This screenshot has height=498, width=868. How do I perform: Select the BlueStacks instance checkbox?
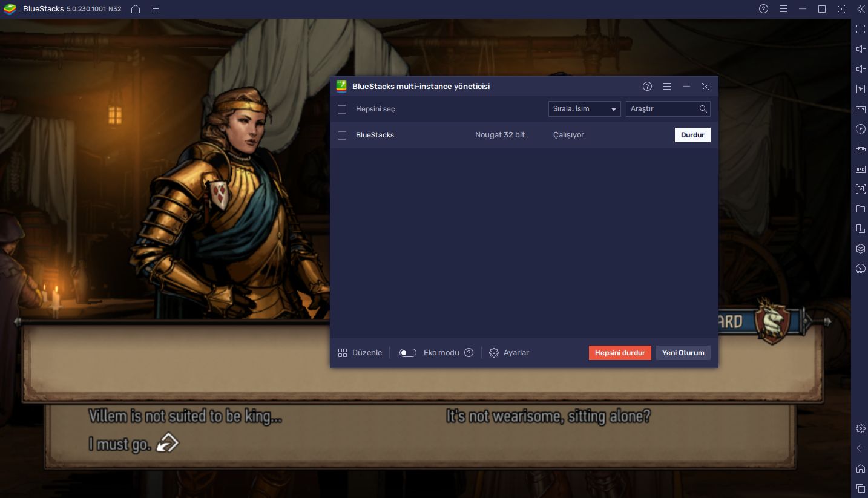pos(342,135)
